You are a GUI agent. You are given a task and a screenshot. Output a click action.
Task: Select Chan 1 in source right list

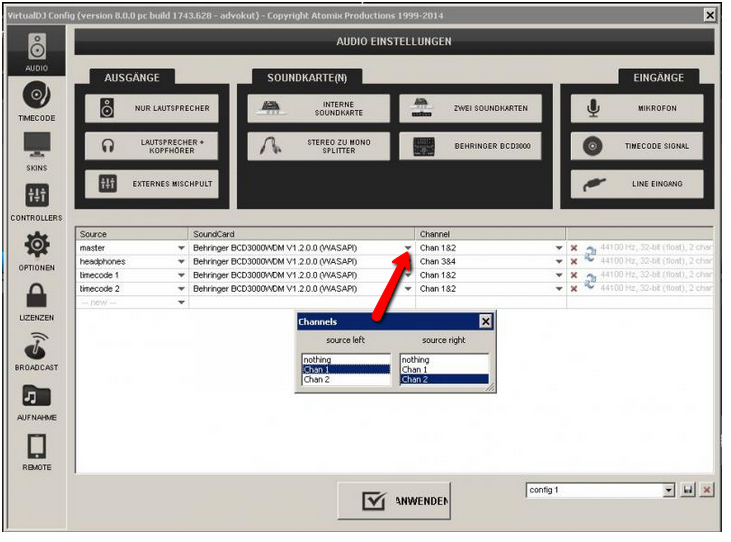pyautogui.click(x=444, y=370)
